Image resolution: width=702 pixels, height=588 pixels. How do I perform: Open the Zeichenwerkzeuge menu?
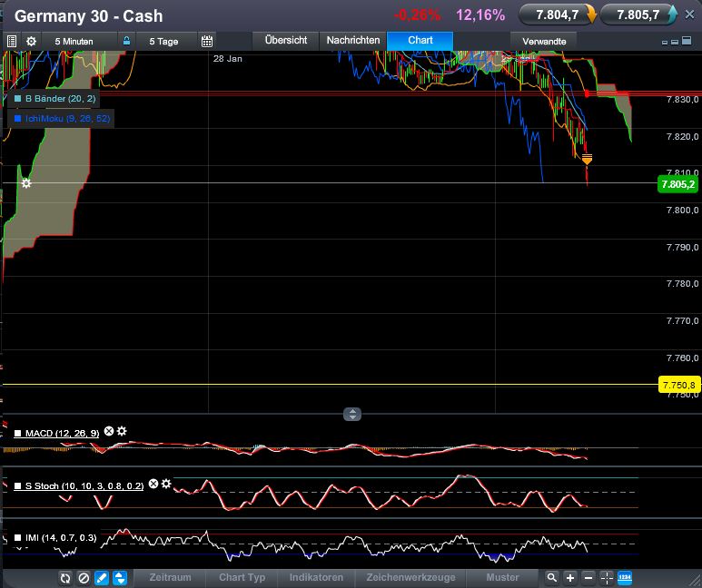coord(411,577)
